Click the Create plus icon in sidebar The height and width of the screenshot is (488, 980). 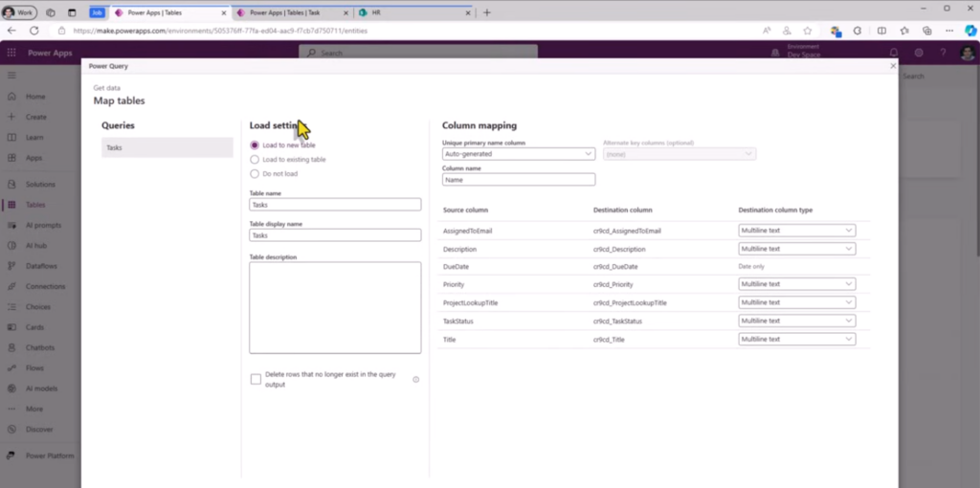point(11,117)
